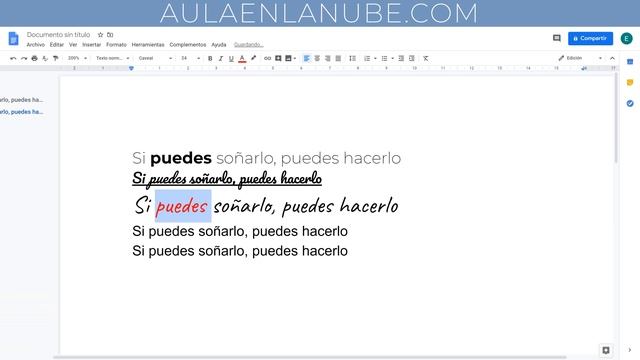
Task: Align text right
Action: (328, 58)
